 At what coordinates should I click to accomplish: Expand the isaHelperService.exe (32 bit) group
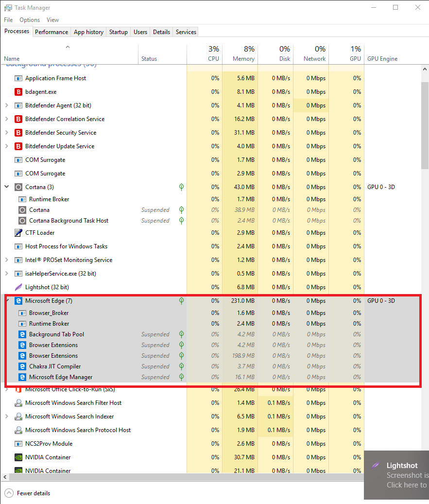point(6,274)
